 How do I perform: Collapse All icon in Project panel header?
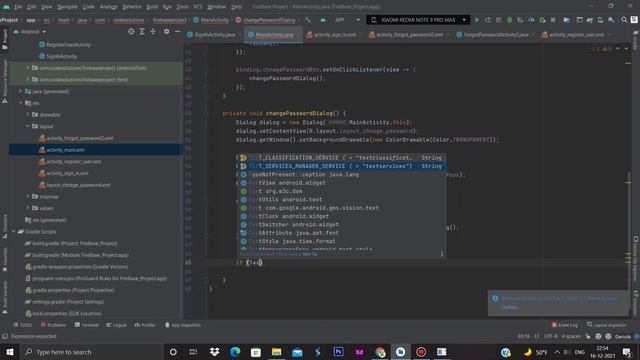click(x=153, y=31)
